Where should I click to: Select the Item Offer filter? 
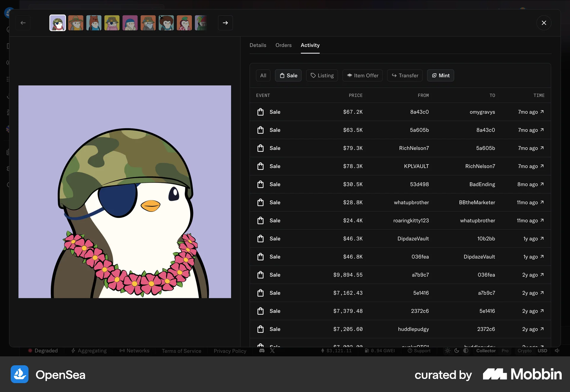coord(362,75)
